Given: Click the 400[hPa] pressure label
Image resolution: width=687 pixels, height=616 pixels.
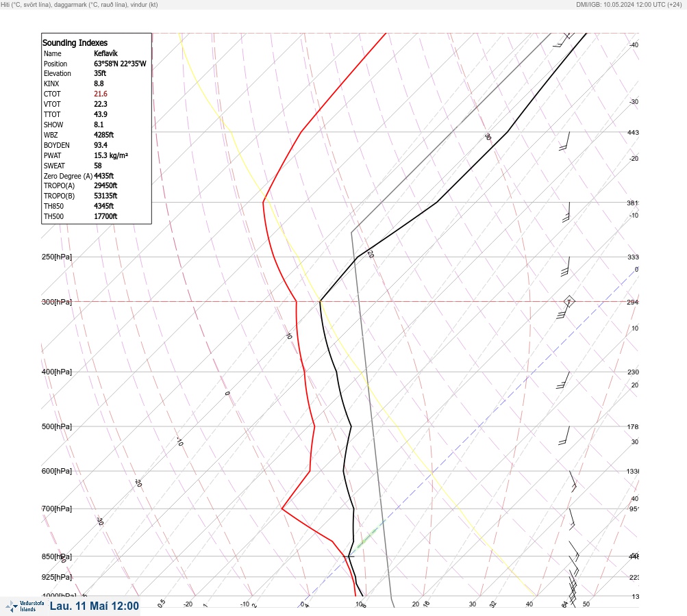Looking at the screenshot, I should pyautogui.click(x=57, y=372).
